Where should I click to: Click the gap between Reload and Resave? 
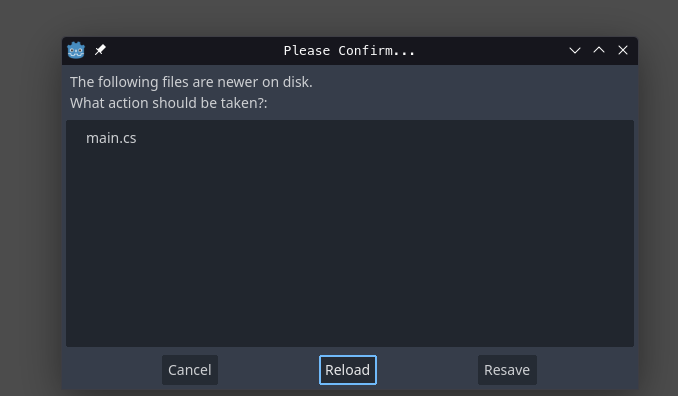coord(427,370)
